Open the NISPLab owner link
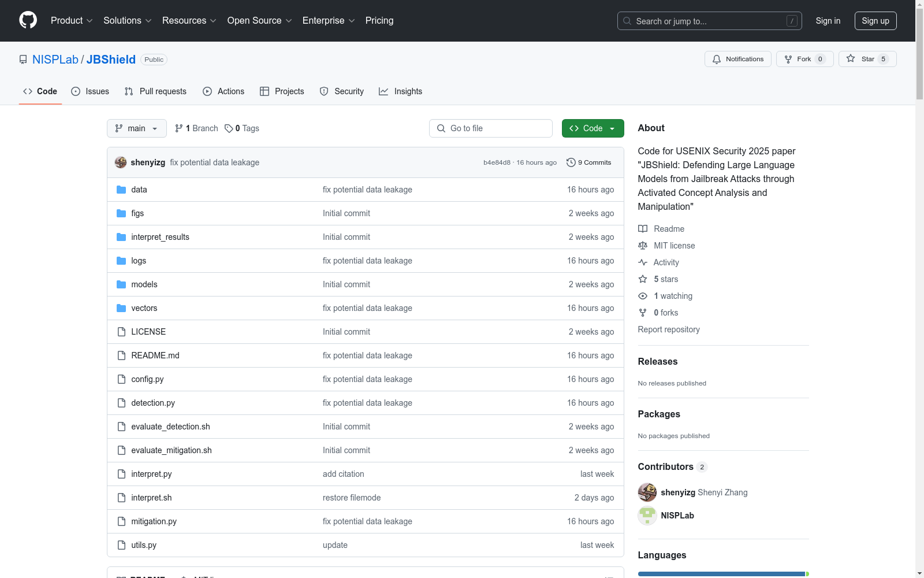The image size is (924, 578). [x=55, y=60]
